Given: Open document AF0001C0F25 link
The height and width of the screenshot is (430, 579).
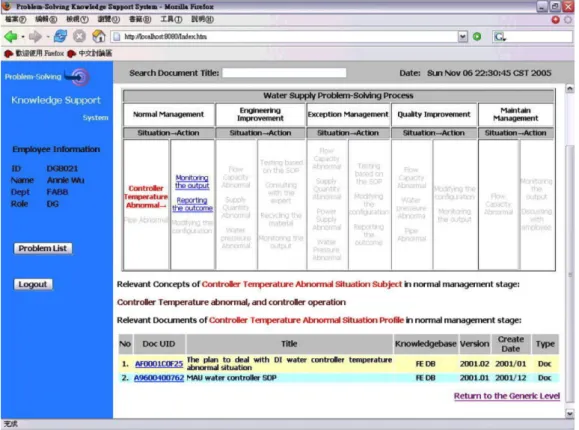Looking at the screenshot, I should click(x=159, y=364).
